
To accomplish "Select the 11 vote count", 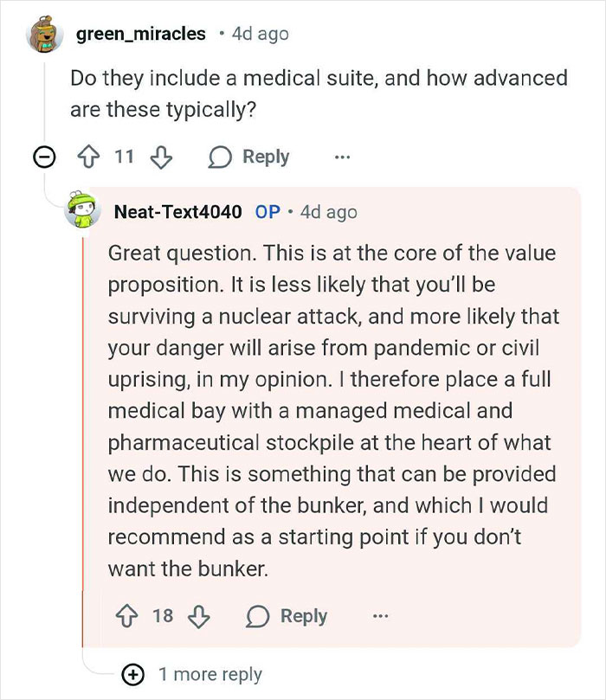I will tap(122, 157).
